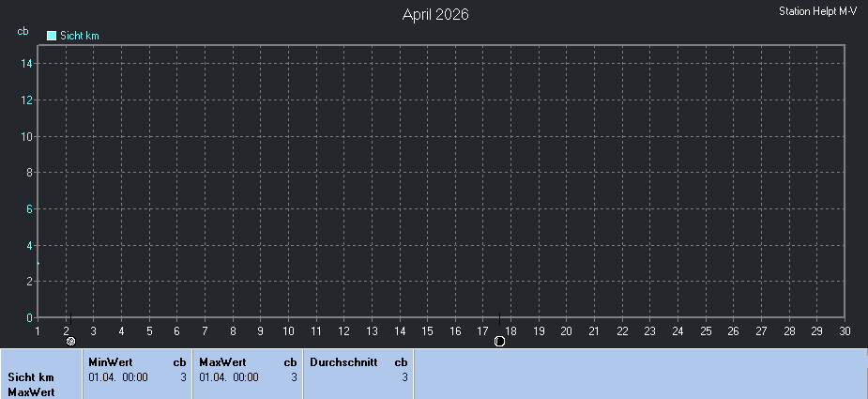
Task: Click the MaxWert row label below Sicht km
Action: pyautogui.click(x=29, y=391)
